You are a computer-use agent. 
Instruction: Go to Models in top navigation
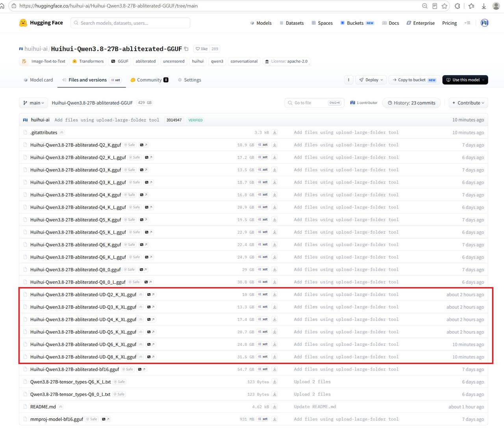pos(261,23)
